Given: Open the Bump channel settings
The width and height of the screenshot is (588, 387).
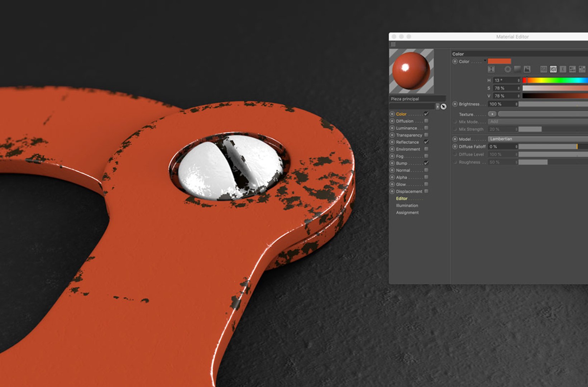Looking at the screenshot, I should [x=402, y=163].
